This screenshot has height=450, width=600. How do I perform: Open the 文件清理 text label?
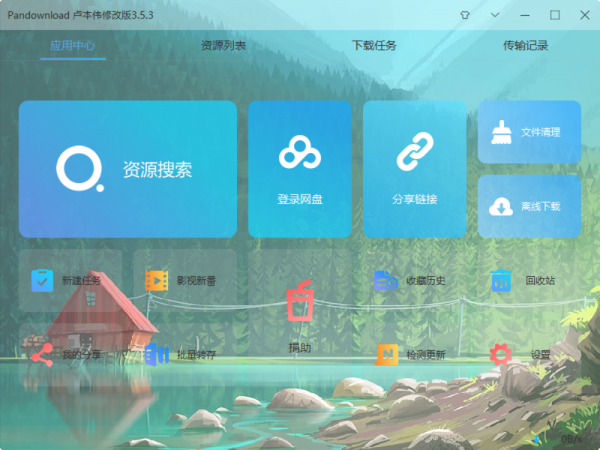540,132
